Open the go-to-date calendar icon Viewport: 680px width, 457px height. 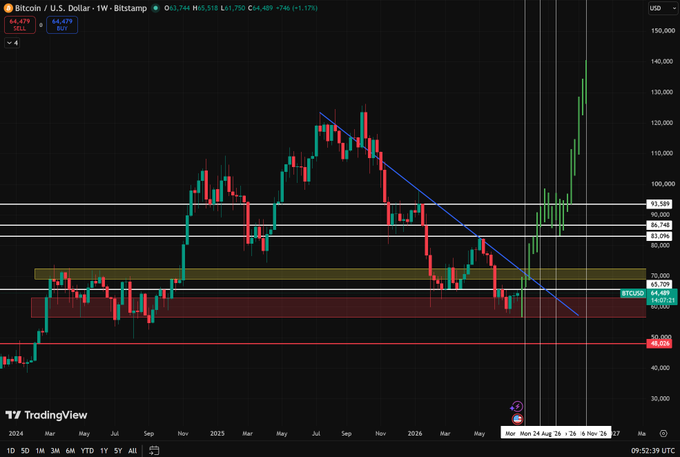tap(154, 450)
